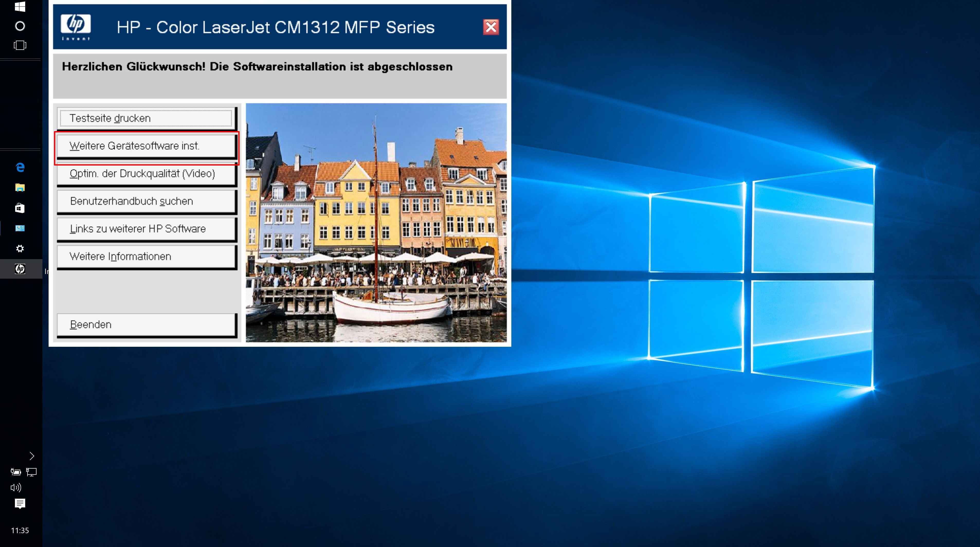Launch Microsoft Store taskbar icon

(20, 208)
